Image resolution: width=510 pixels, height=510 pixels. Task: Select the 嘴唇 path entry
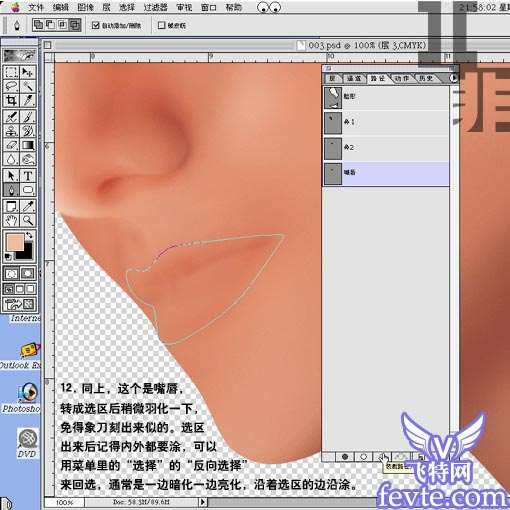click(x=386, y=174)
